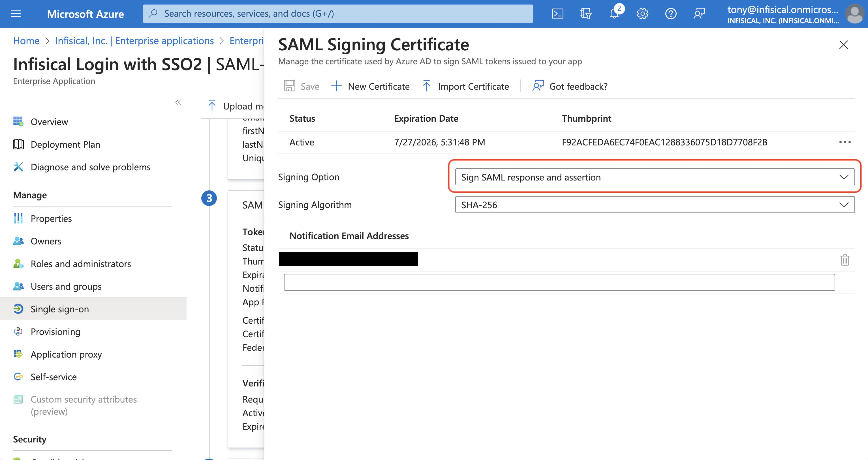
Task: Click the Microsoft Azure logo text
Action: tap(85, 14)
